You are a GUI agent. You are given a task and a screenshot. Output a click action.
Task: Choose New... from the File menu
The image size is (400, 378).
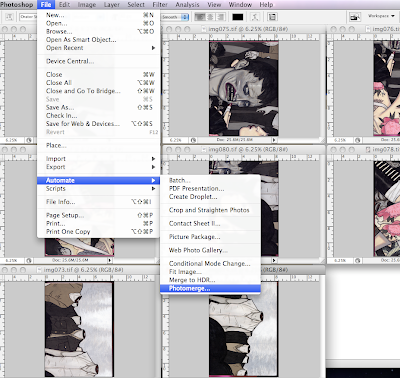(x=98, y=15)
